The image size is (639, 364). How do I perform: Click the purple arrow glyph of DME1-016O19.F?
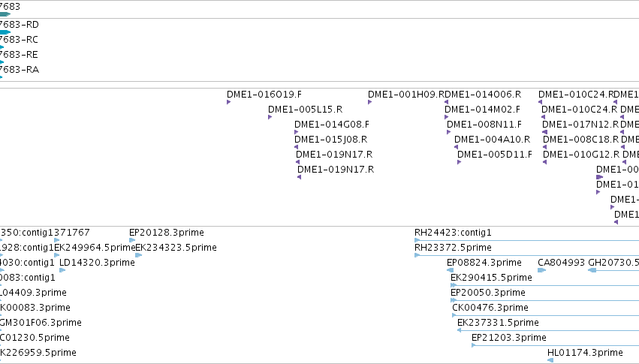[x=228, y=102]
